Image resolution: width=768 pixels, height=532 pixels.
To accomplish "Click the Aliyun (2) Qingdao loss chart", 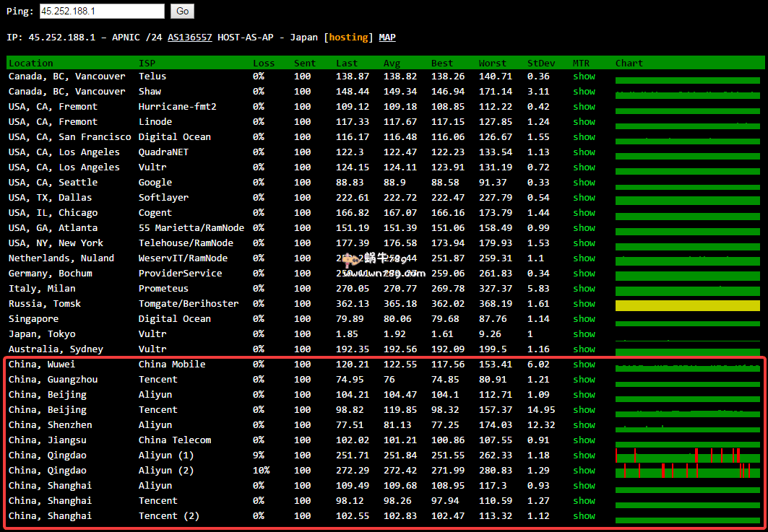I will pos(687,471).
